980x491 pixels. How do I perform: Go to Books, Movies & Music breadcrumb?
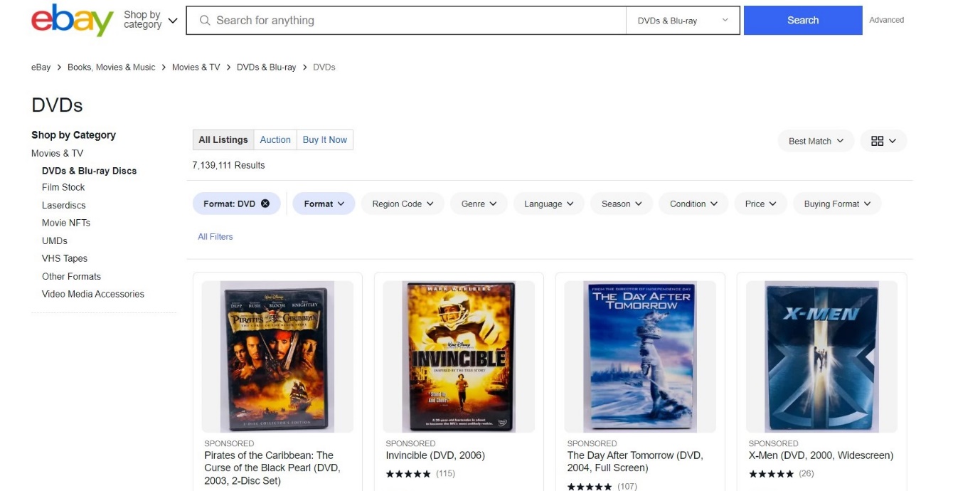[111, 67]
